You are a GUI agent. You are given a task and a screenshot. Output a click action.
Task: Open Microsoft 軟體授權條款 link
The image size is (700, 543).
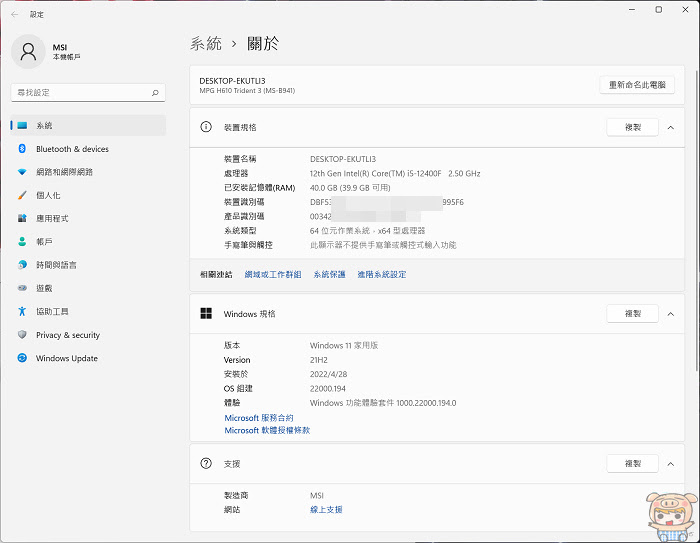tap(267, 430)
